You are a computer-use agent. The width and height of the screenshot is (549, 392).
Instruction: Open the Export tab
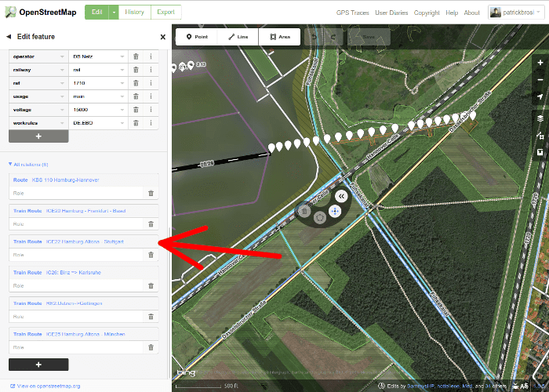pos(165,13)
